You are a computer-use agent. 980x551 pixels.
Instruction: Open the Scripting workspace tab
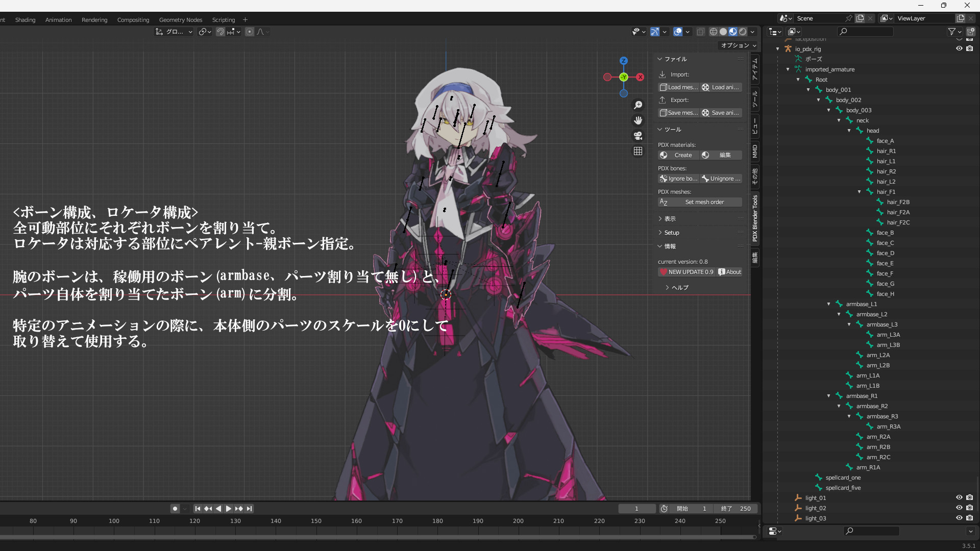(x=224, y=20)
